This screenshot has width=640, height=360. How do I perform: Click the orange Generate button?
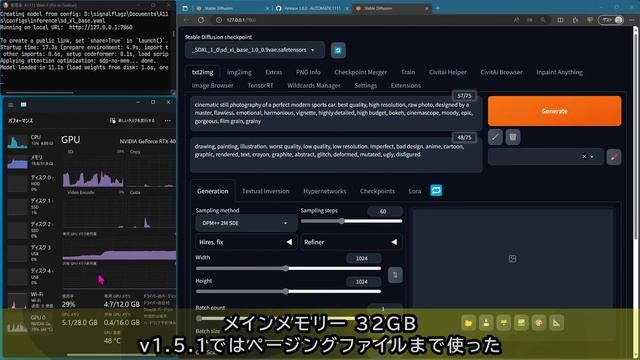click(554, 111)
